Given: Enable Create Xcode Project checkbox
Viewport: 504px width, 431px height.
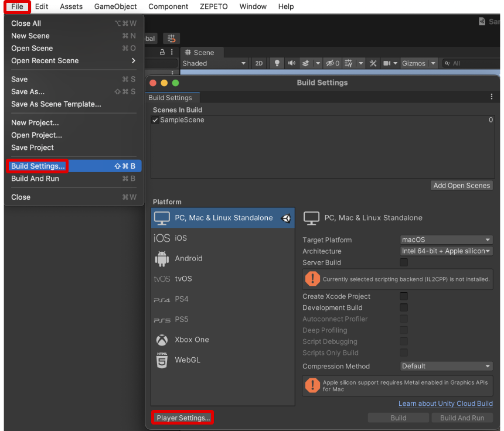Looking at the screenshot, I should pos(404,296).
